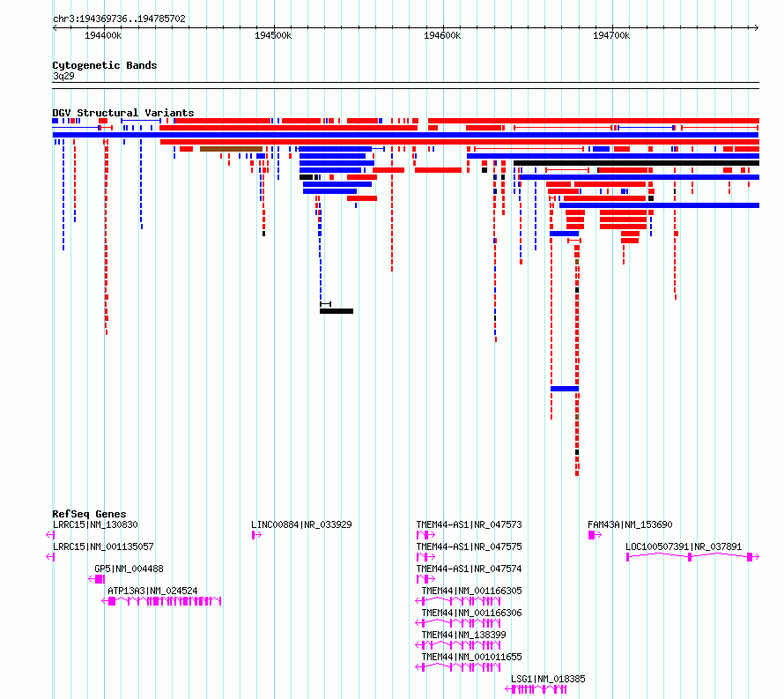Click the full-width blue variant bar spanning region
The width and height of the screenshot is (784, 699).
[x=405, y=135]
